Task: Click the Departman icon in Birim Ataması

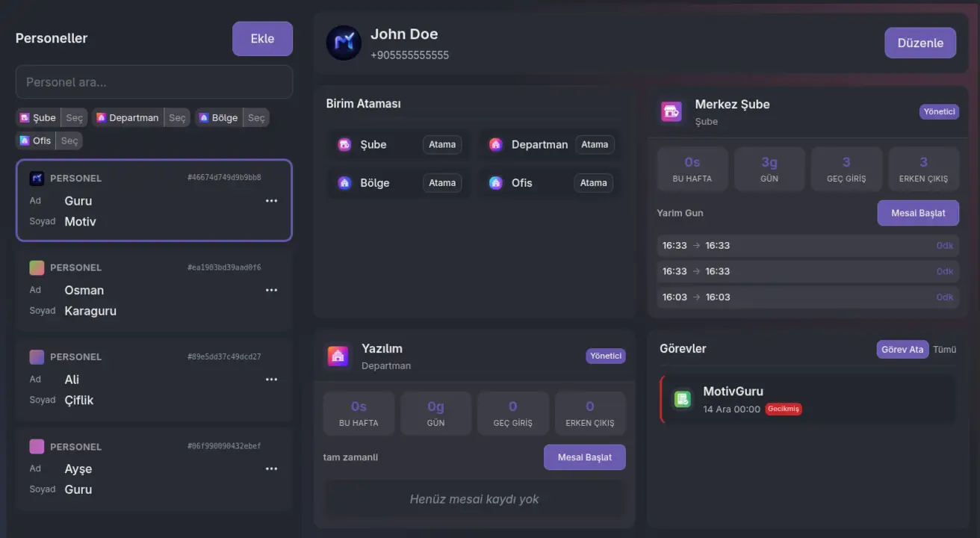Action: (x=496, y=143)
